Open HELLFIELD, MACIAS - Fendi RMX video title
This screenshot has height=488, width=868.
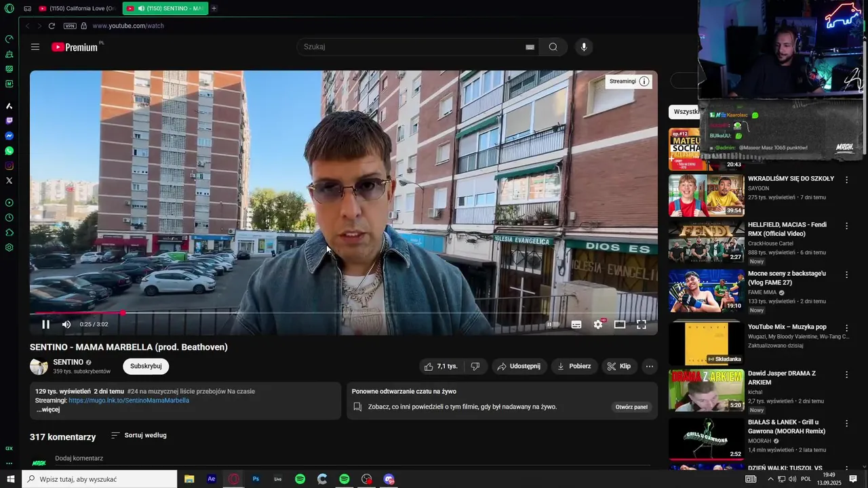[x=787, y=229]
